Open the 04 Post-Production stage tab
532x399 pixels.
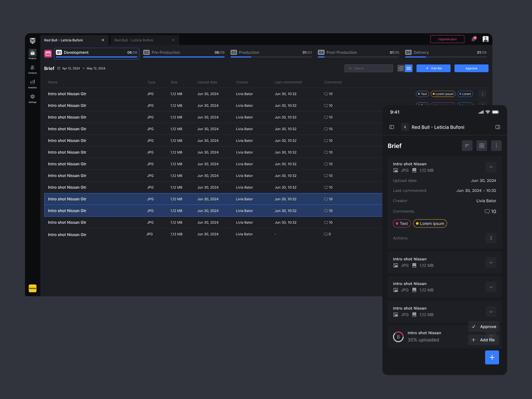358,53
